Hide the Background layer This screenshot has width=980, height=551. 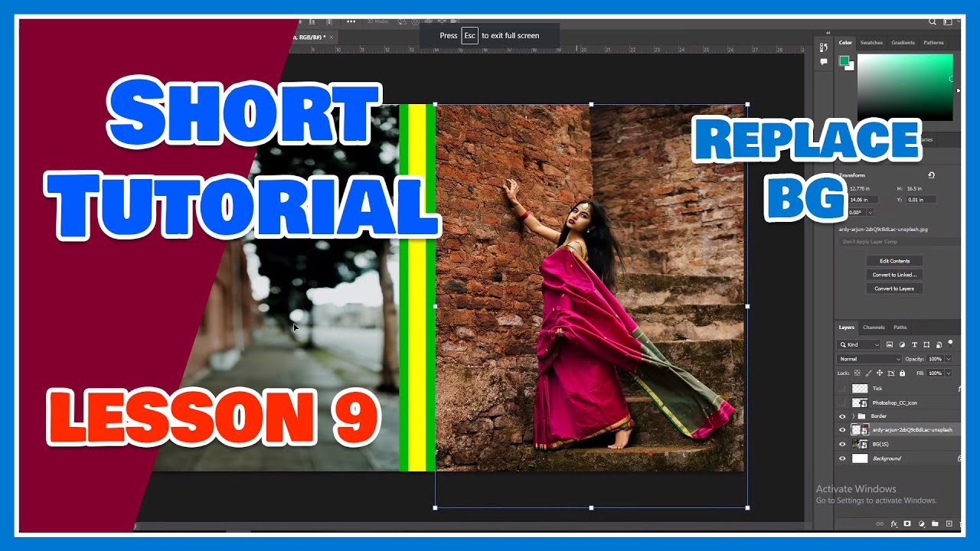pyautogui.click(x=842, y=458)
